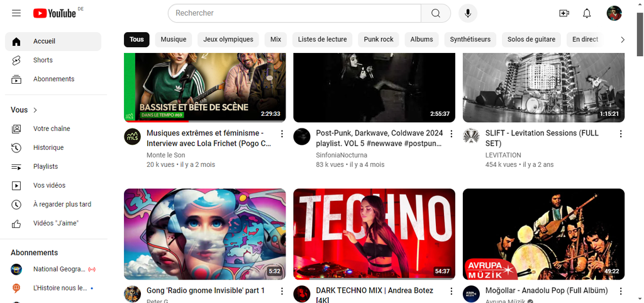The image size is (644, 303).
Task: Select the Tous filter chip
Action: [136, 40]
